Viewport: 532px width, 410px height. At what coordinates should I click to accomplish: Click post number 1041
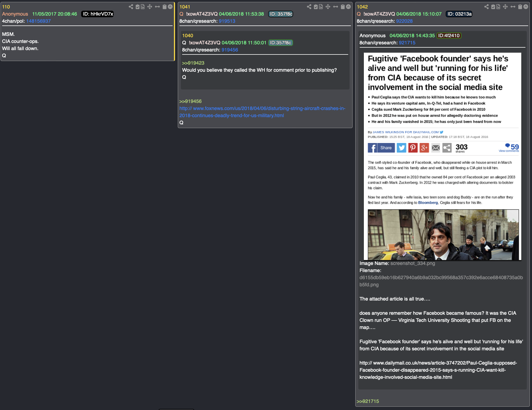(185, 7)
